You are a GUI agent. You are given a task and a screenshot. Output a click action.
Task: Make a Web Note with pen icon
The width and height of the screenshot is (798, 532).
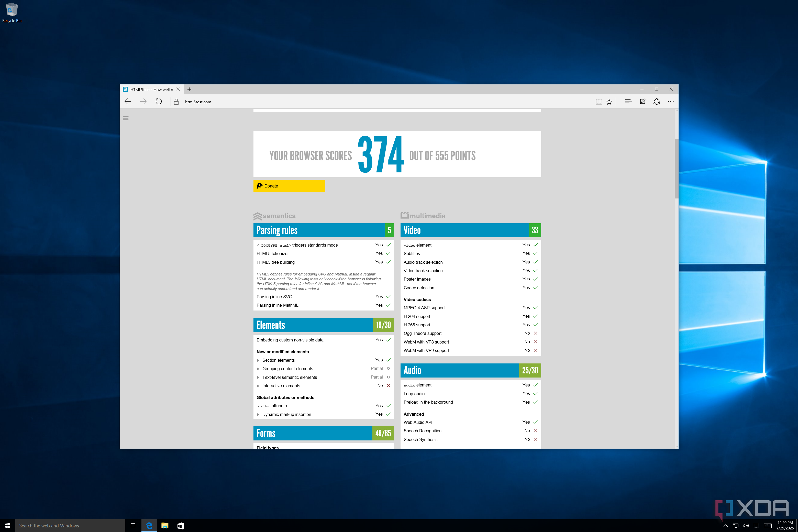[642, 102]
